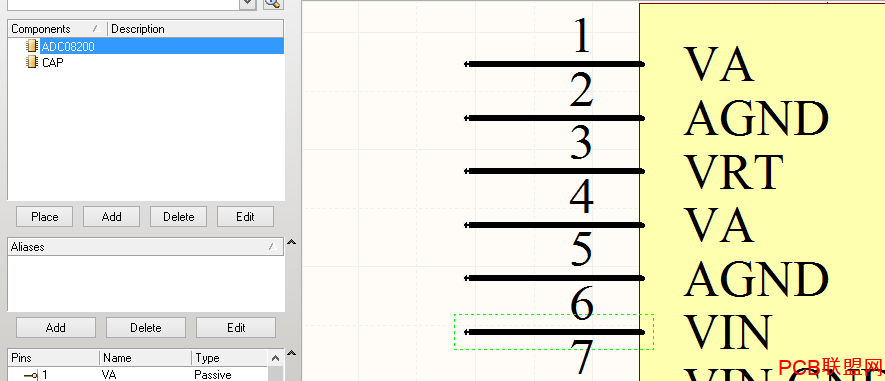Click the VA name cell in pins list
Screen dimensions: 885x381
coord(108,375)
